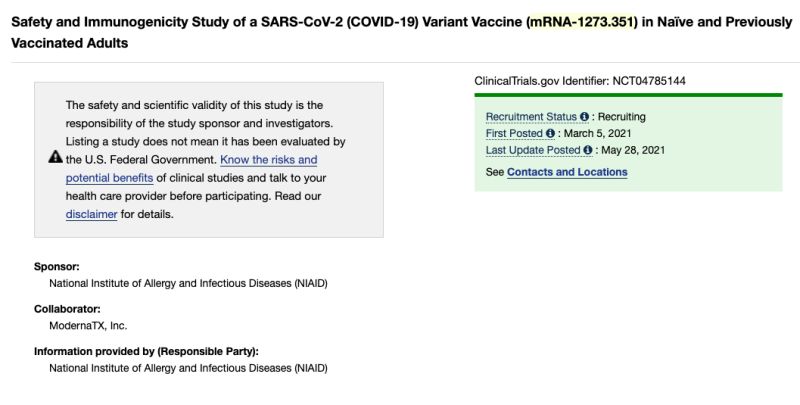Click highlighted mRNA-1273.351 text in title
This screenshot has width=800, height=405.
[581, 22]
